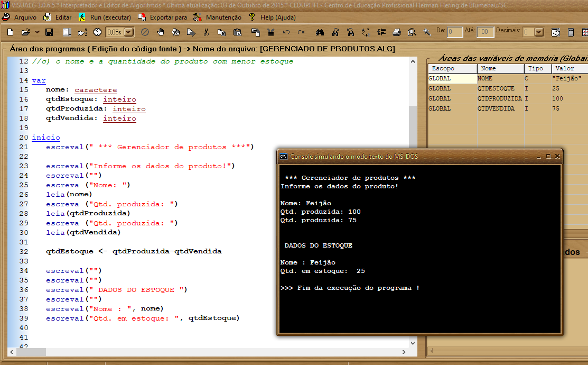Open print preview magnifier icon

pyautogui.click(x=412, y=32)
